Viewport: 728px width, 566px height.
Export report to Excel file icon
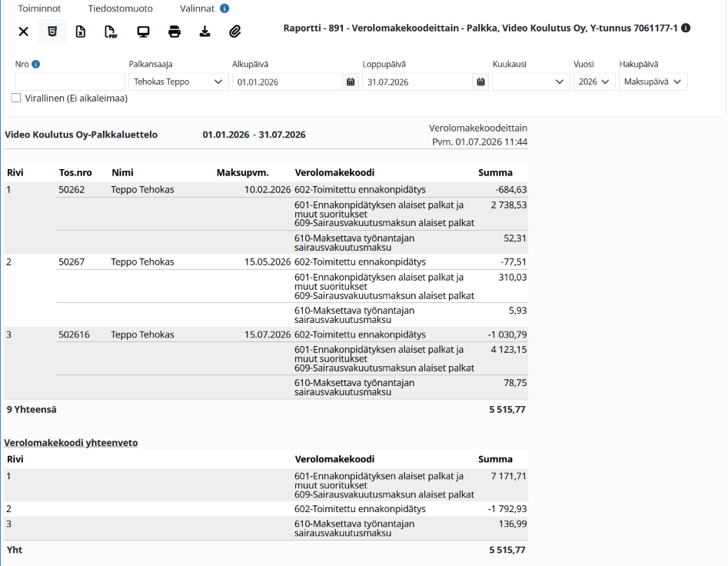81,32
